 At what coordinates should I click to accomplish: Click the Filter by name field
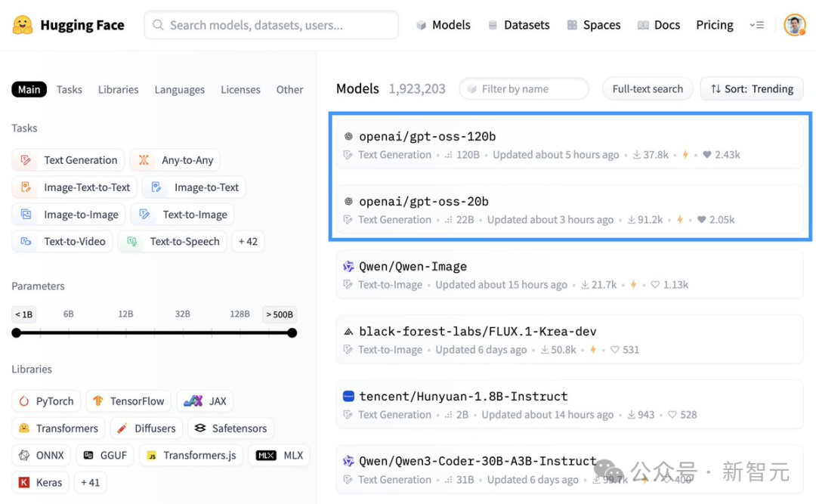(x=524, y=89)
